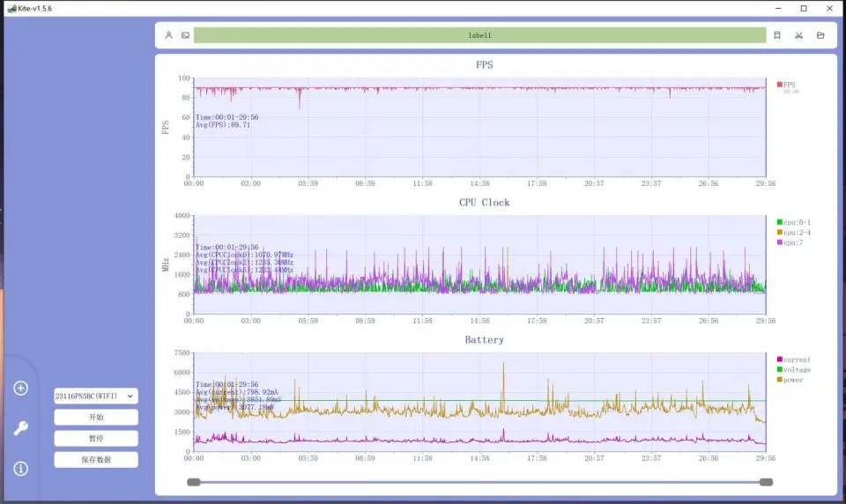Toggle the FPS legend entry
Image resolution: width=846 pixels, height=504 pixels.
(x=787, y=85)
